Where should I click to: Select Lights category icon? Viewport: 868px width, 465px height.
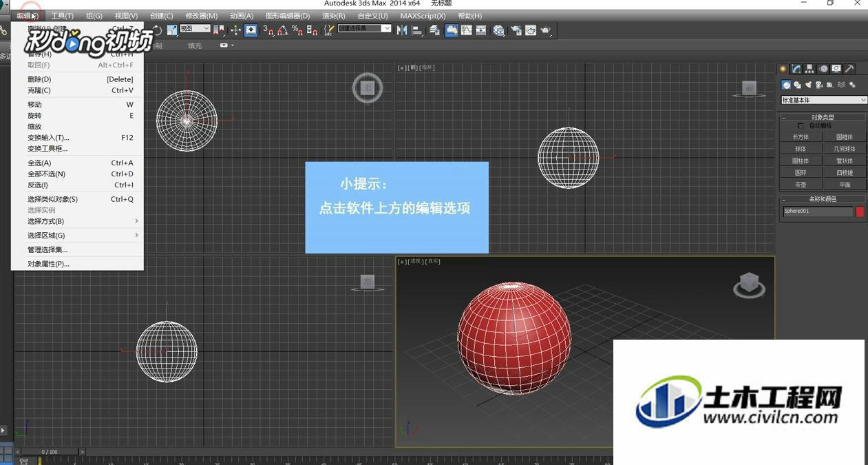[x=808, y=85]
